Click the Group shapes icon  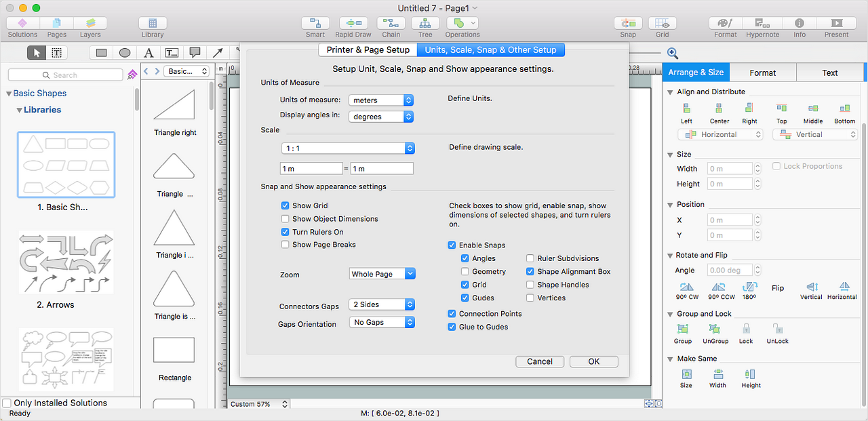click(683, 329)
